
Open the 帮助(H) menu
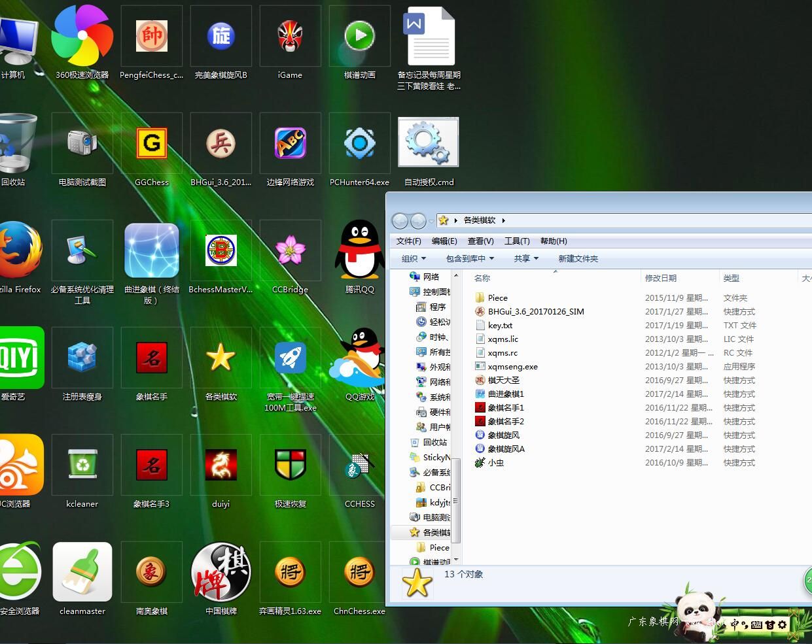pyautogui.click(x=554, y=241)
